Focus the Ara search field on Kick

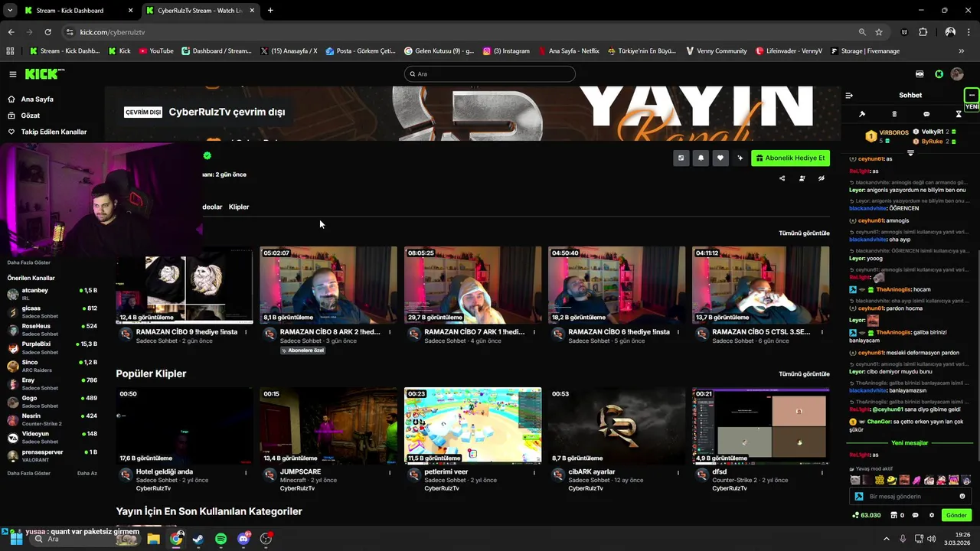(490, 74)
